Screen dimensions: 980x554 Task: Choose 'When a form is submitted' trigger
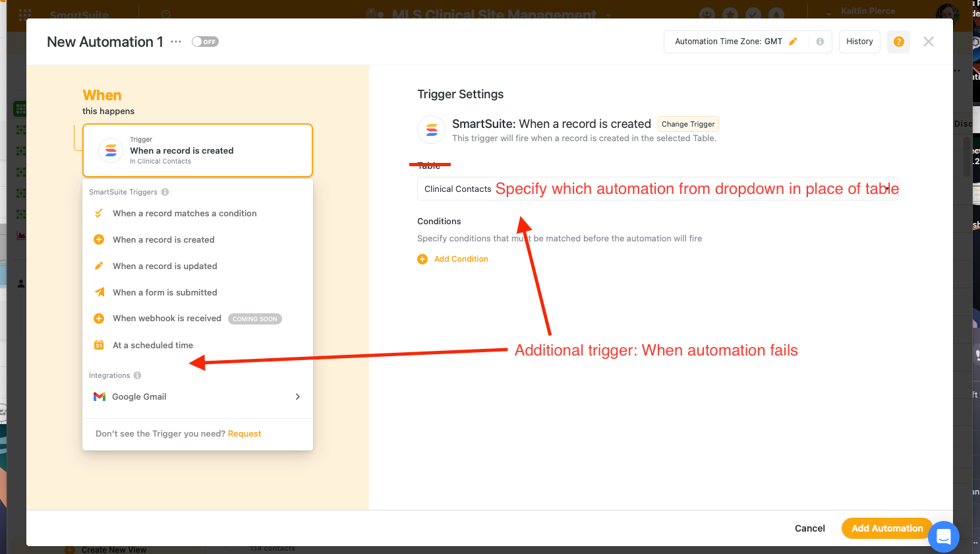[165, 292]
